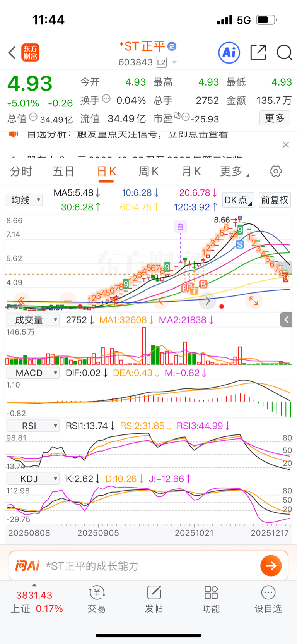This screenshot has width=297, height=644.
Task: Tap the chart scroll-left double arrow
Action: 22,301
